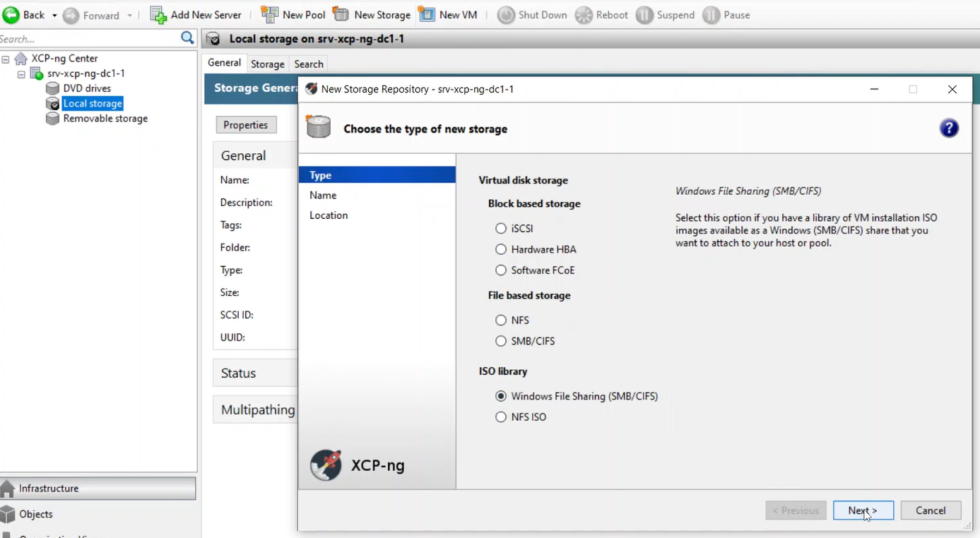Choose the NFS storage radio option
Screen dimensions: 980x538
click(501, 321)
